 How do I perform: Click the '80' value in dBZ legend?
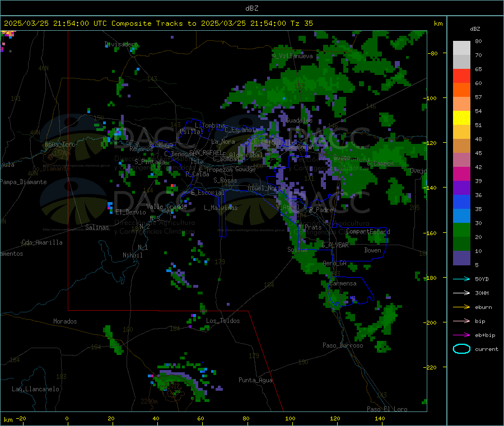coord(478,41)
